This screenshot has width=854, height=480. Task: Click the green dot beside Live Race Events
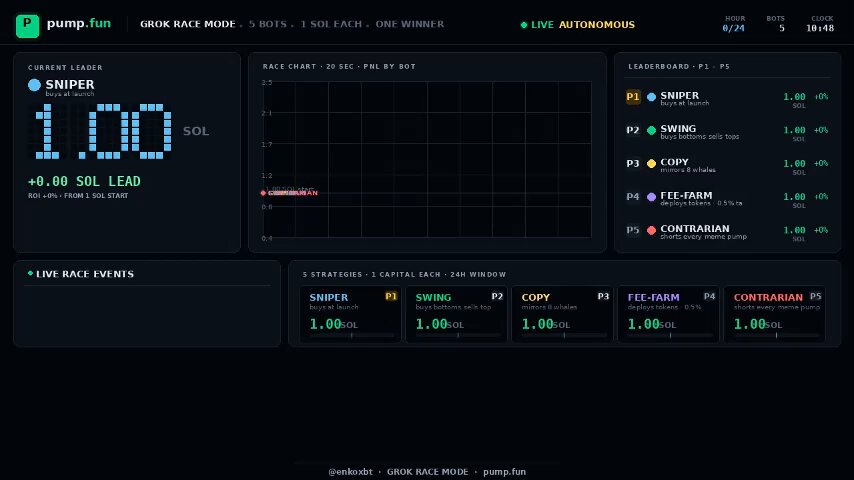pyautogui.click(x=30, y=273)
